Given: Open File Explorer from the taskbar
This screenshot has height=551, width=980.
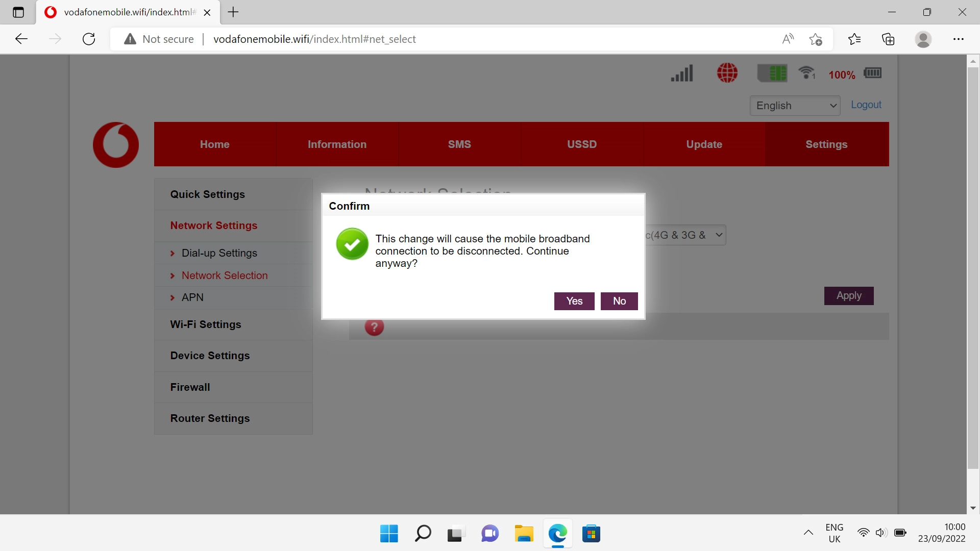Looking at the screenshot, I should coord(524,534).
